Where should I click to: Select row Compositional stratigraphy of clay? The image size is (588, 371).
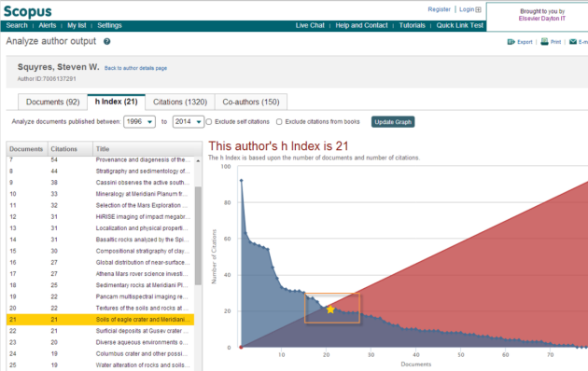(101, 251)
